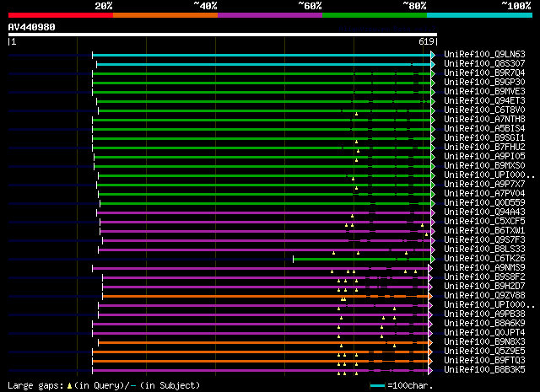Image resolution: width=540 pixels, height=392 pixels.
Task: Select the UniRef100_C6T8V0 label
Action: click(x=484, y=110)
